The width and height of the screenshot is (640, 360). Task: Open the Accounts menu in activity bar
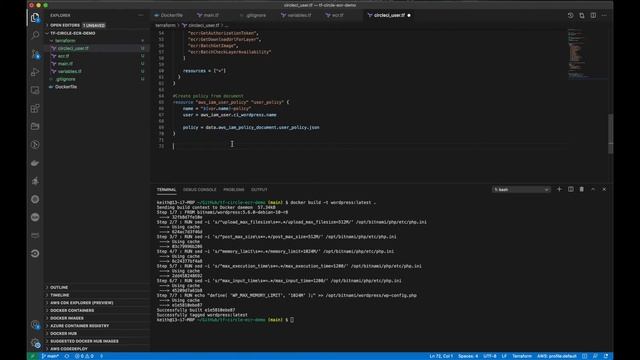pyautogui.click(x=35, y=325)
